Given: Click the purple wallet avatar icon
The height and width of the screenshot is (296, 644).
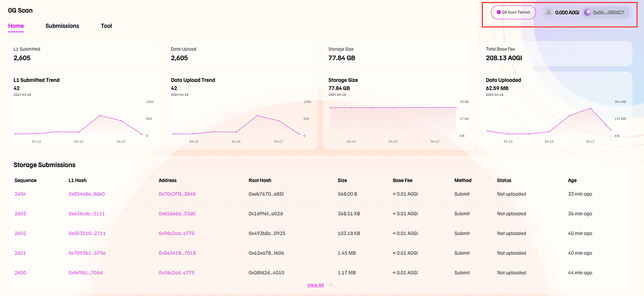Looking at the screenshot, I should [x=587, y=12].
